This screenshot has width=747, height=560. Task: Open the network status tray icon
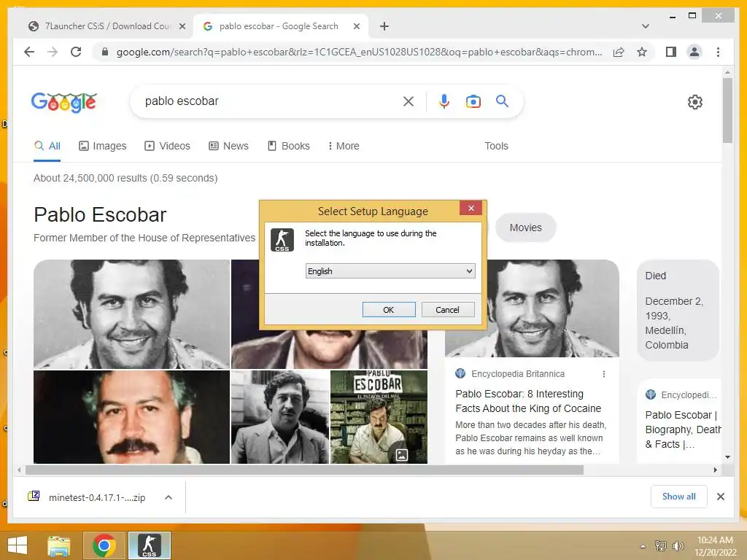(x=661, y=545)
